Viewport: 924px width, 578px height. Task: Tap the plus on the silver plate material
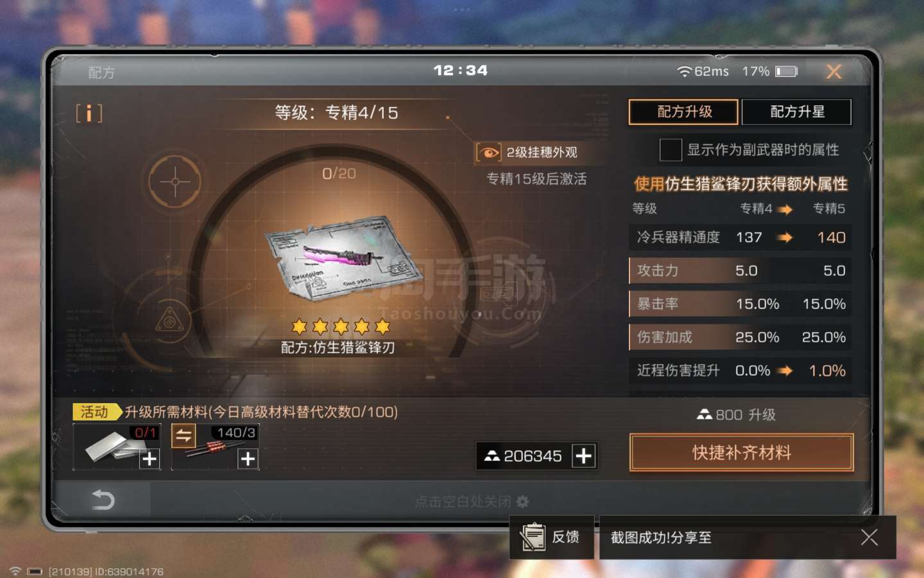[x=150, y=459]
